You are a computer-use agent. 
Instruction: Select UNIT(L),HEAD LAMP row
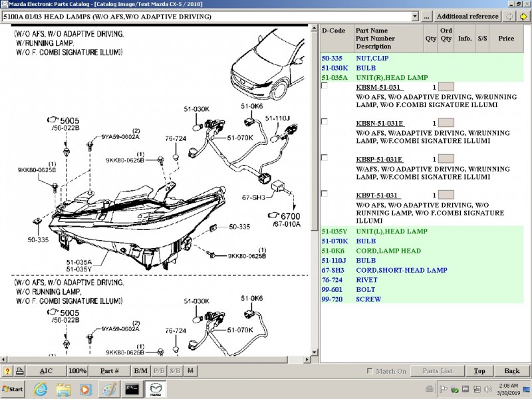point(422,231)
